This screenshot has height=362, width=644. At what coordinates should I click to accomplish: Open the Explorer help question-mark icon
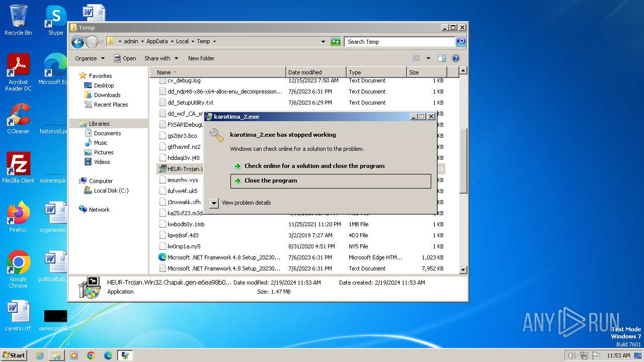click(x=456, y=58)
